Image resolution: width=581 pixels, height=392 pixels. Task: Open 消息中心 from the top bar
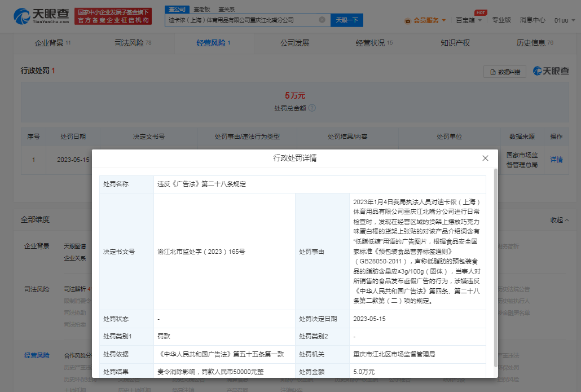pos(532,19)
